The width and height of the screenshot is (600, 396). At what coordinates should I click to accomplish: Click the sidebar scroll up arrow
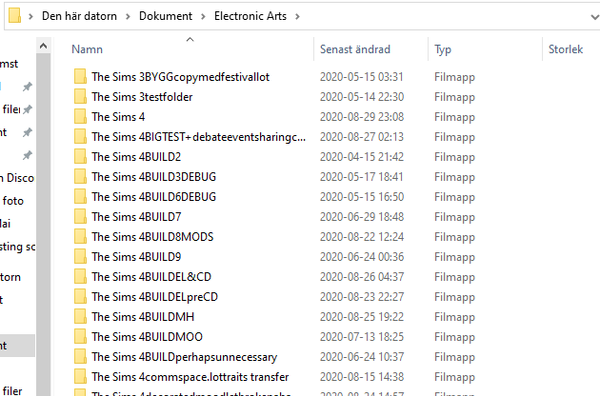43,46
